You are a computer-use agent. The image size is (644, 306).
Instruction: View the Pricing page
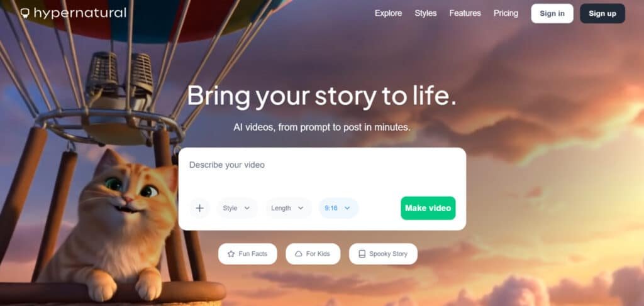point(506,13)
